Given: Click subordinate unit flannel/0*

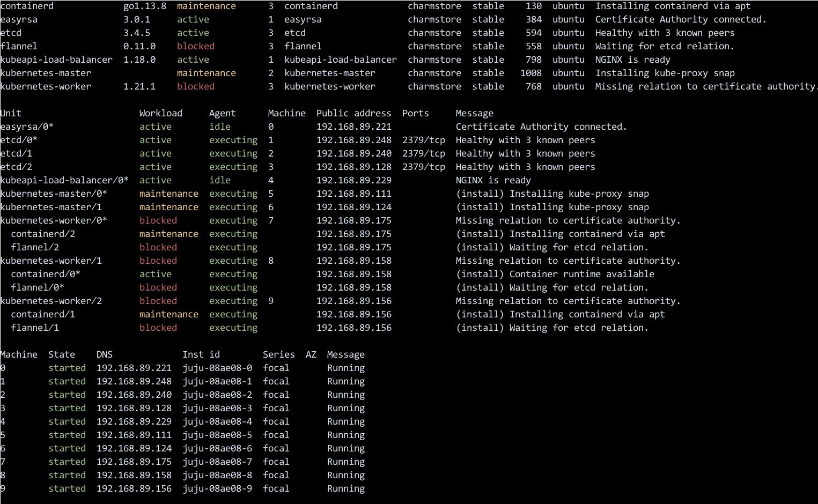Looking at the screenshot, I should [38, 287].
